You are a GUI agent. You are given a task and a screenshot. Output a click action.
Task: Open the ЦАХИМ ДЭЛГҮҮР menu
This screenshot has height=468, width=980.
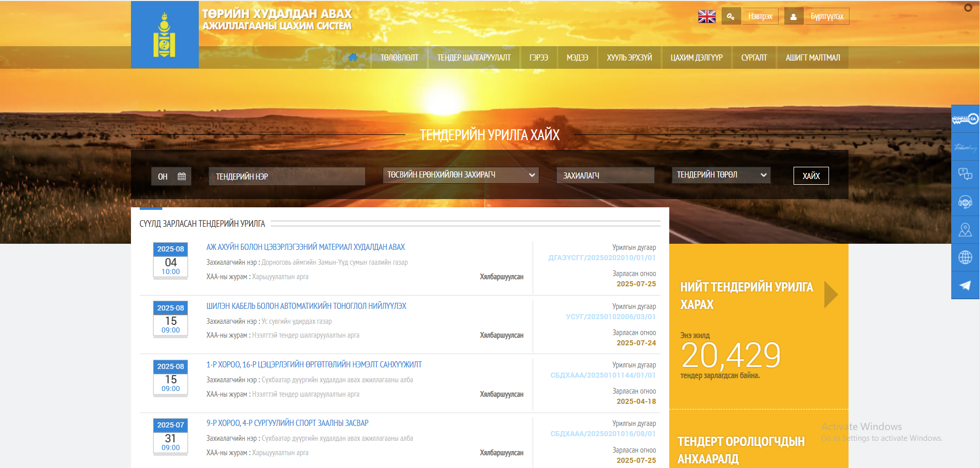[696, 58]
